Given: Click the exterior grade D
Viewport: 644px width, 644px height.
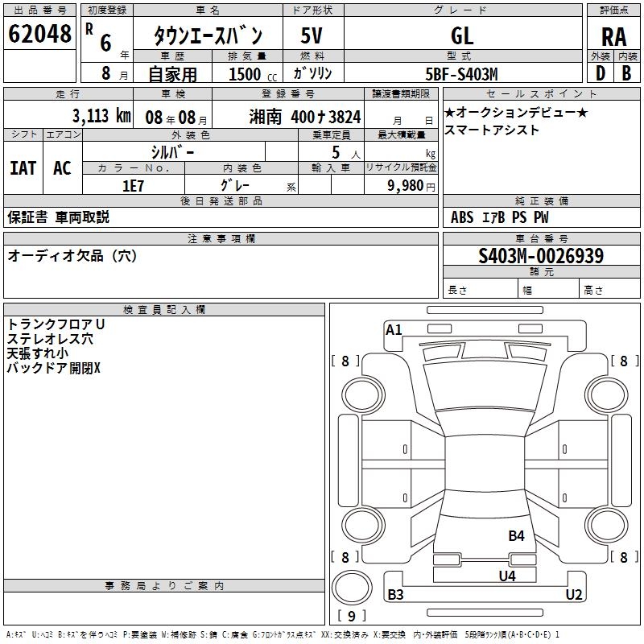Looking at the screenshot, I should click(x=600, y=73).
